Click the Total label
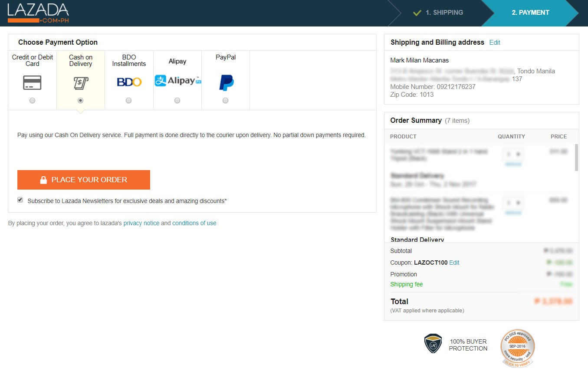Viewport: 588px width, 374px height. [x=399, y=302]
